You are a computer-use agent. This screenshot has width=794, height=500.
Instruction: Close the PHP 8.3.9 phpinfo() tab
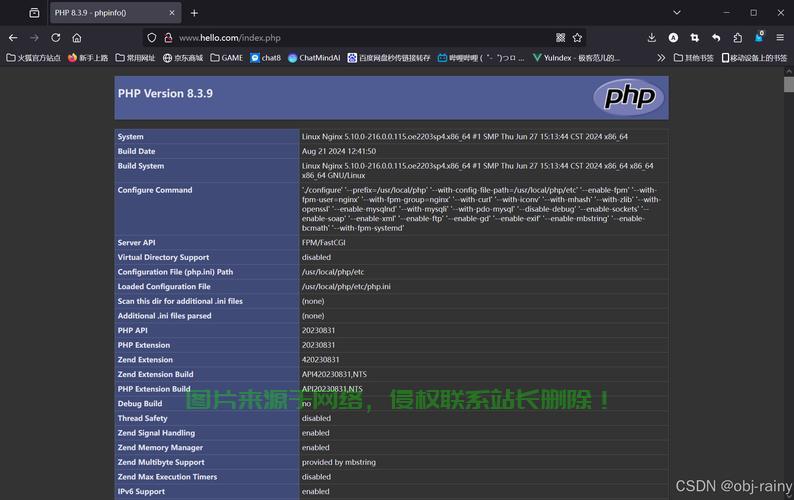172,13
